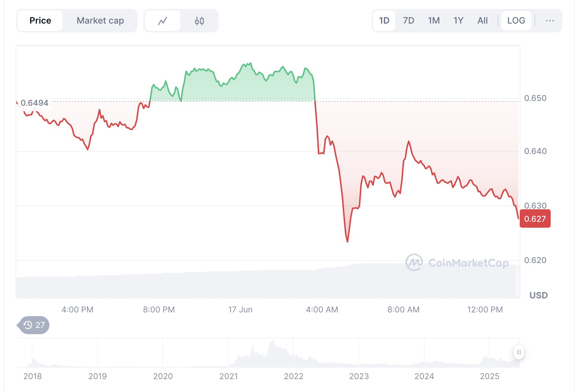Click 2021 on the history timeline
The image size is (575, 392).
click(x=229, y=376)
